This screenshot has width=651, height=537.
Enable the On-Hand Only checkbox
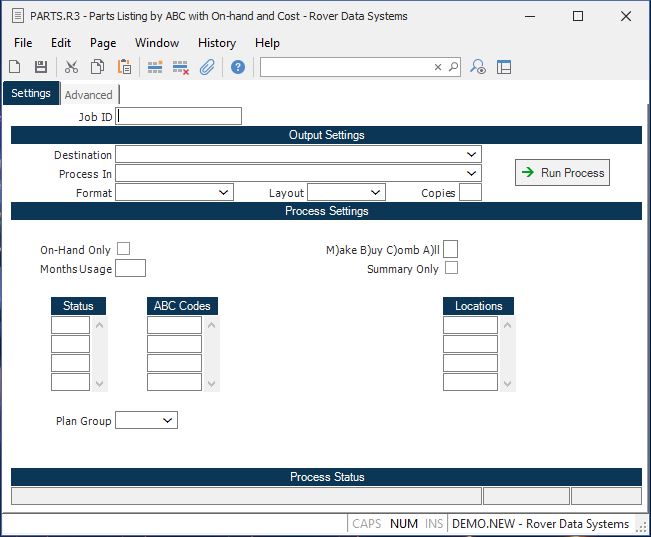coord(124,249)
